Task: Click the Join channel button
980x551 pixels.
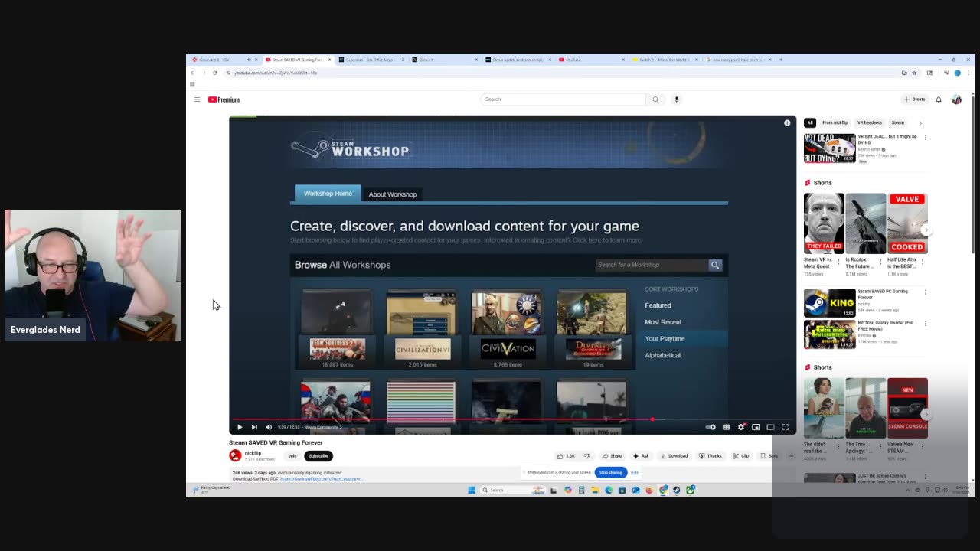Action: pyautogui.click(x=292, y=456)
